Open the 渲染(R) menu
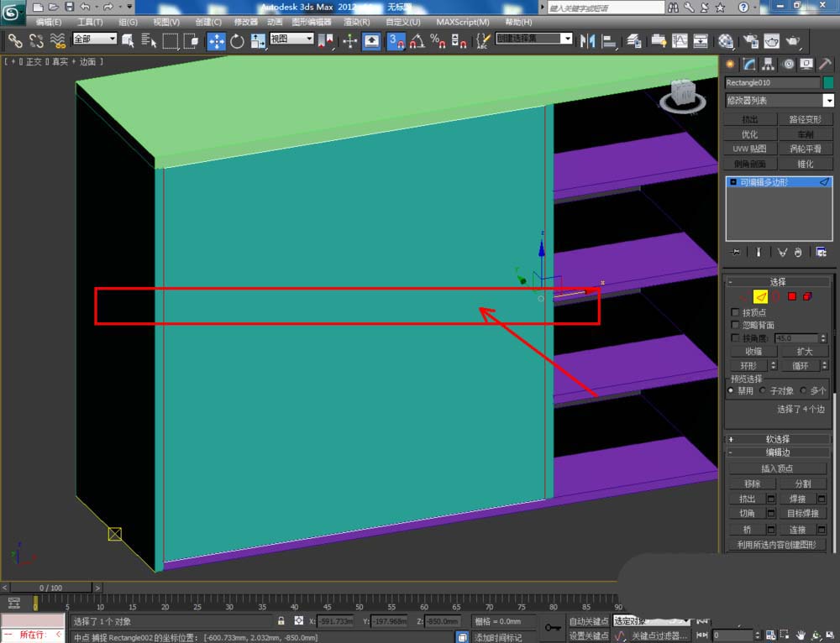The width and height of the screenshot is (840, 643). point(357,22)
